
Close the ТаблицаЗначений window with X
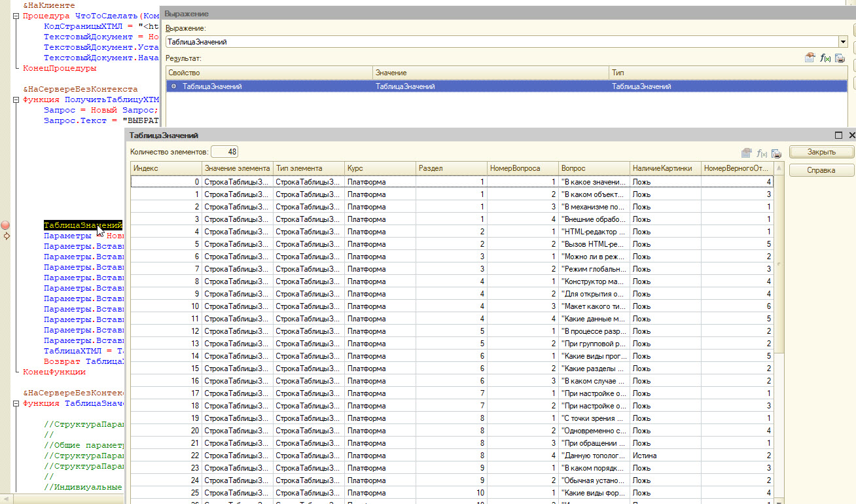[x=851, y=135]
